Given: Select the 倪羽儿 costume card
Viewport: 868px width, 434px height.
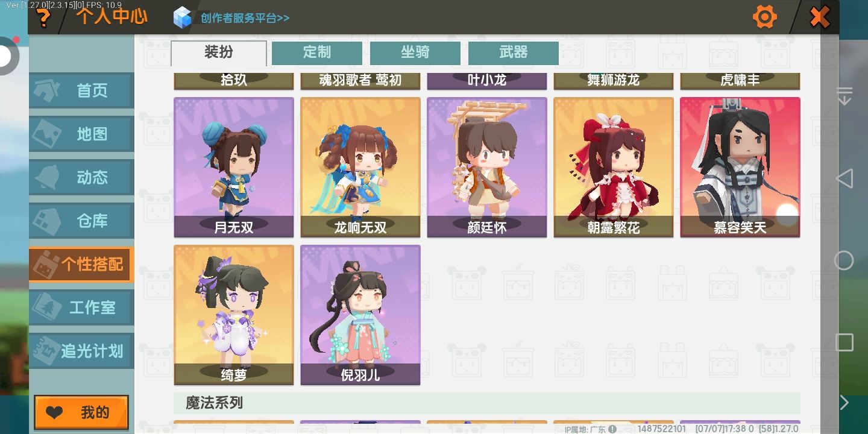Looking at the screenshot, I should [360, 315].
